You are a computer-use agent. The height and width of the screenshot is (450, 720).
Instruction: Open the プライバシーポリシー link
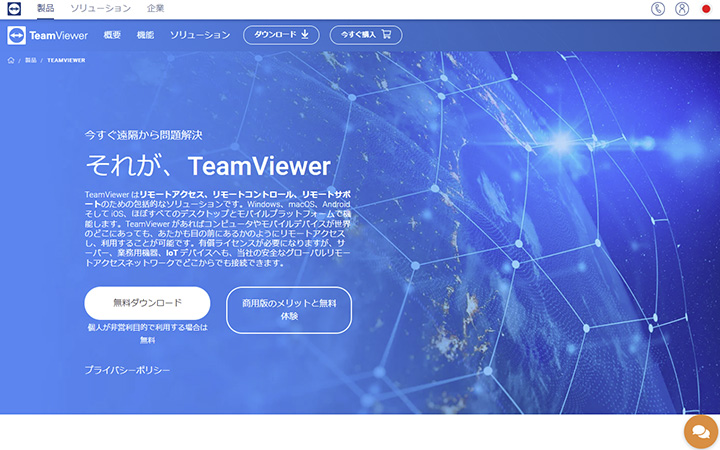coord(127,370)
